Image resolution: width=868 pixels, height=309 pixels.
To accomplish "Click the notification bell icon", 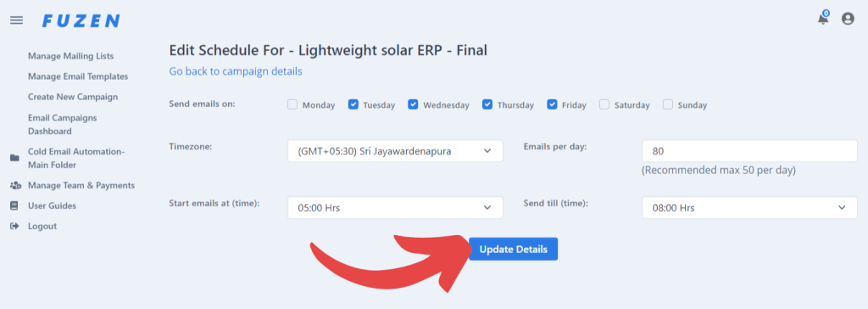I will point(824,19).
